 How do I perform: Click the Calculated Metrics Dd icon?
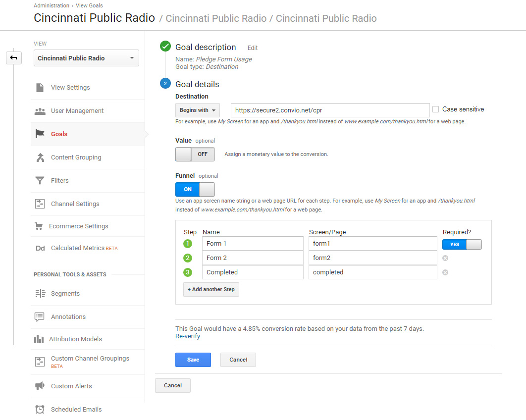[40, 248]
